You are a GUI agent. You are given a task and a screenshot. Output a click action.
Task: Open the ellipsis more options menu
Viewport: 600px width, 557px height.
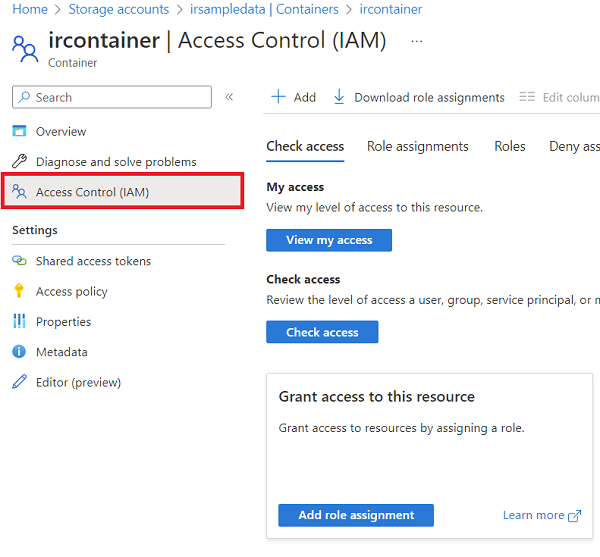click(417, 41)
